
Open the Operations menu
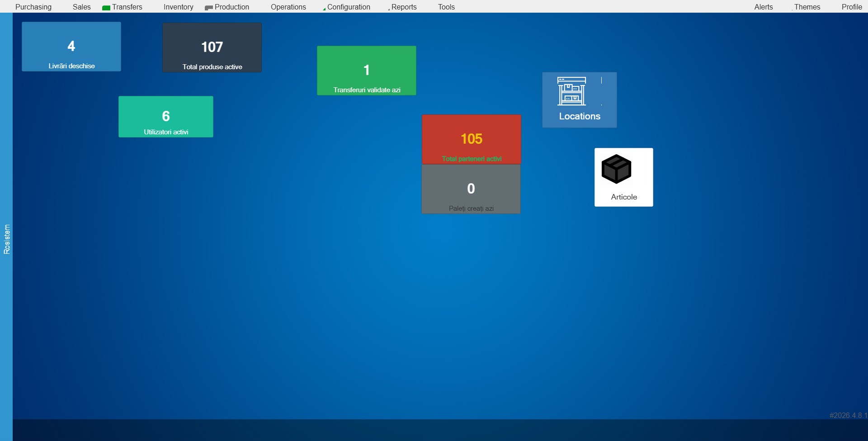pyautogui.click(x=288, y=7)
